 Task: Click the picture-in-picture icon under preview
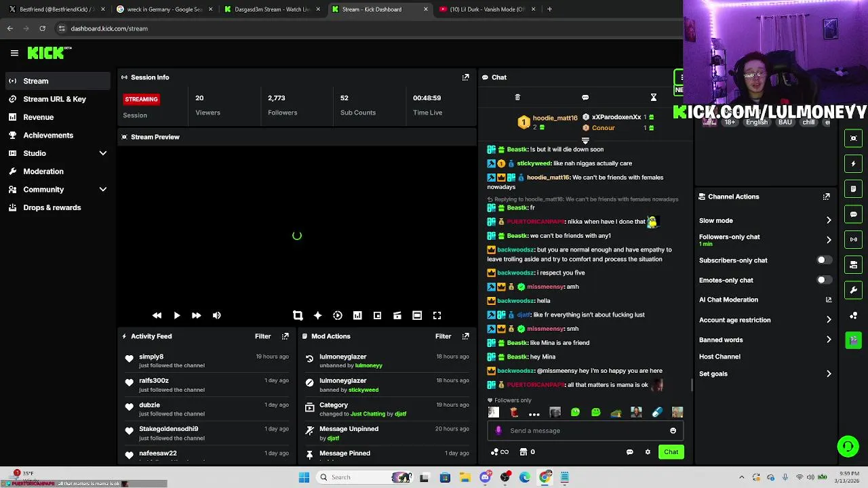[378, 315]
